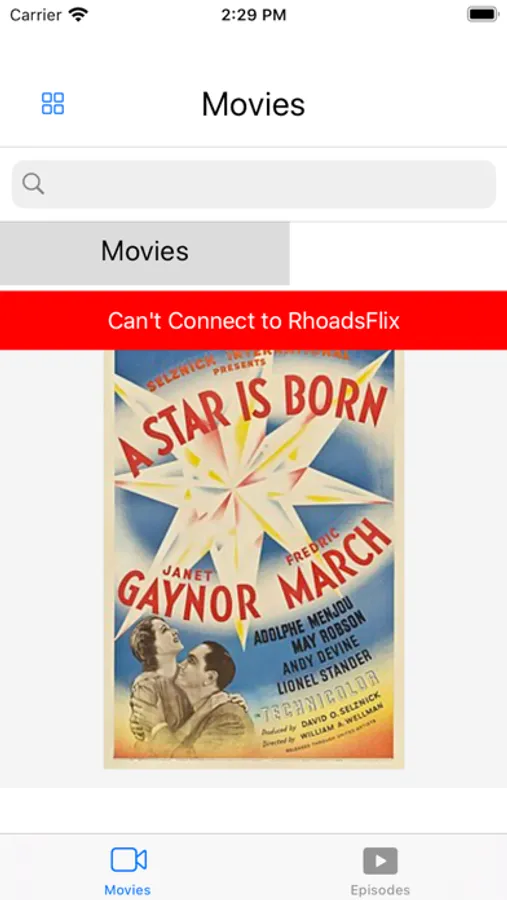Open the Episodes play icon
Image resolution: width=507 pixels, height=900 pixels.
[380, 860]
